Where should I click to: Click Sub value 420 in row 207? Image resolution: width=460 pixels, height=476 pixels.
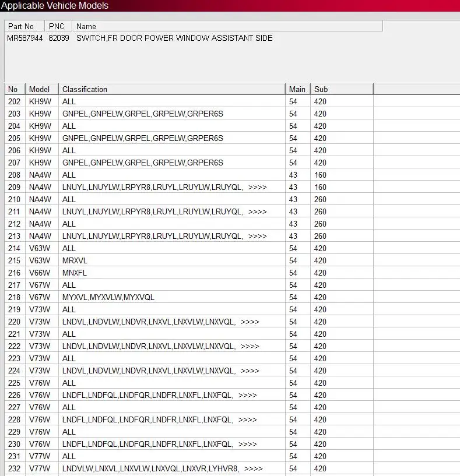click(x=320, y=163)
